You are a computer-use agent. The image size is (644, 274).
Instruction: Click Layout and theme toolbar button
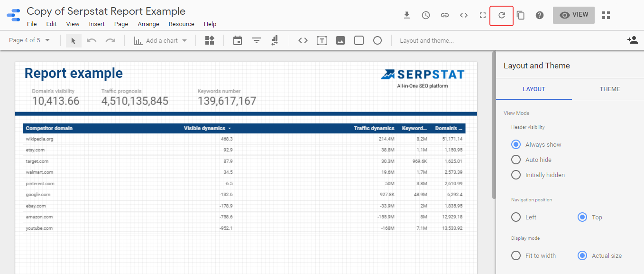pos(427,40)
